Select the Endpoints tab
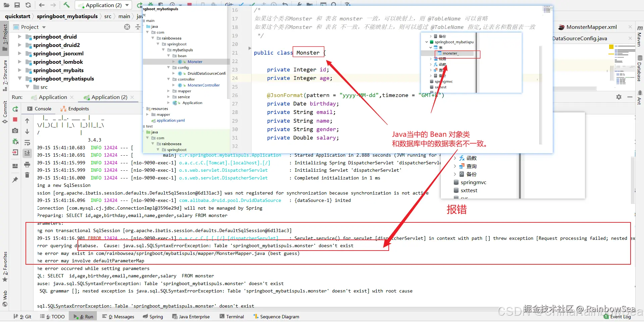Screen dimensions: 644x322 coord(75,109)
